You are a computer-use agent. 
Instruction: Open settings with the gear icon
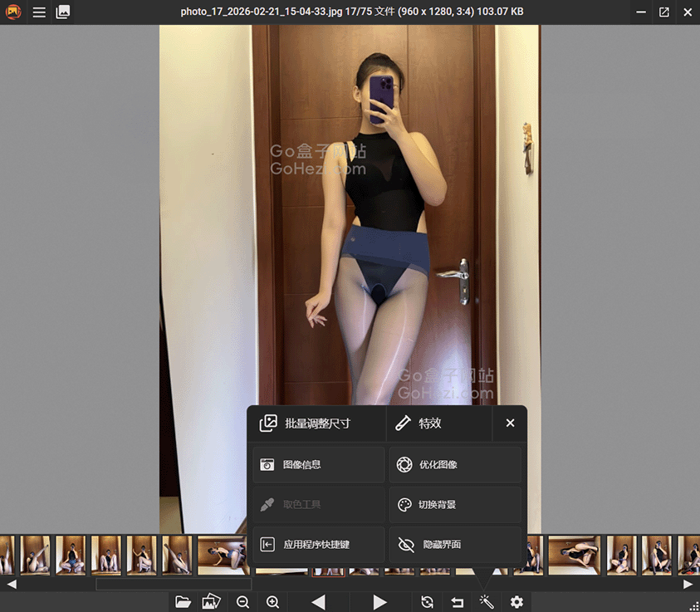(516, 602)
